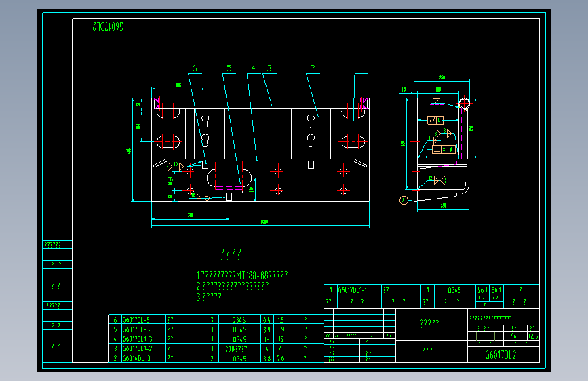The width and height of the screenshot is (588, 381).
Task: Select part number G6014DL-3 in the parts list
Action: coord(136,358)
